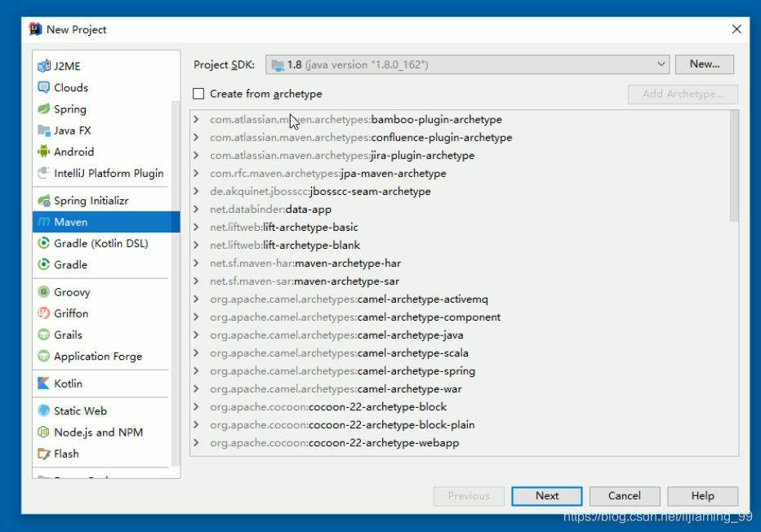Click the Spring Initializr icon
The image size is (761, 532).
[43, 200]
